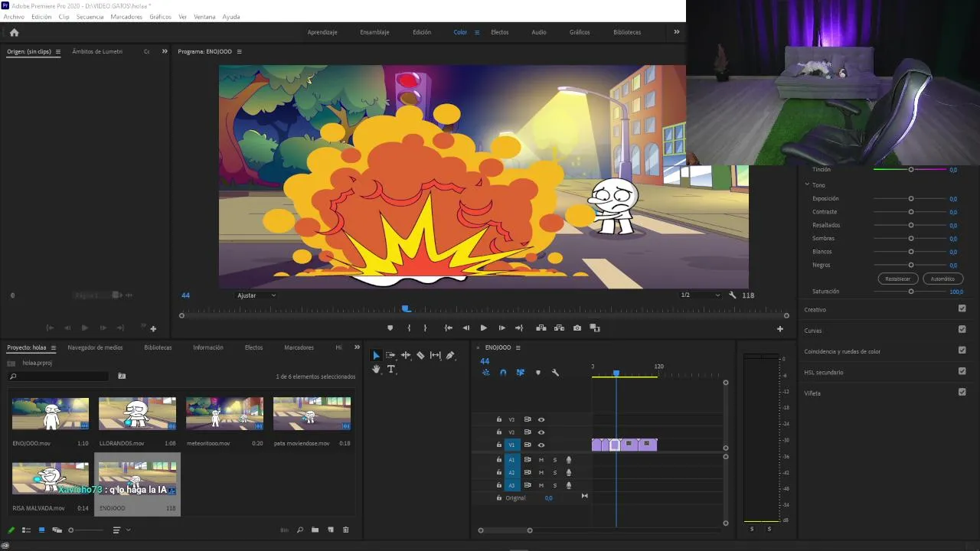Open Program monitor settings wrench

733,295
